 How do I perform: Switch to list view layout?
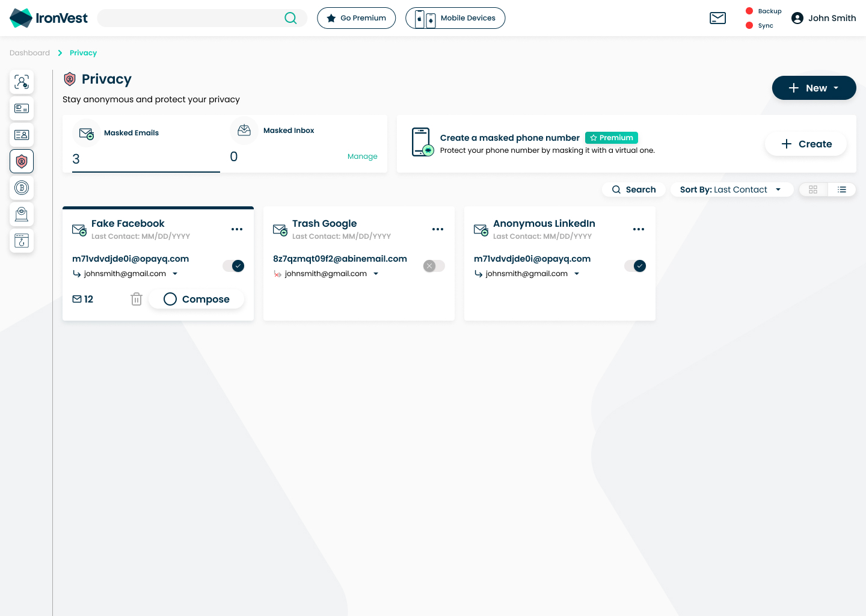842,189
